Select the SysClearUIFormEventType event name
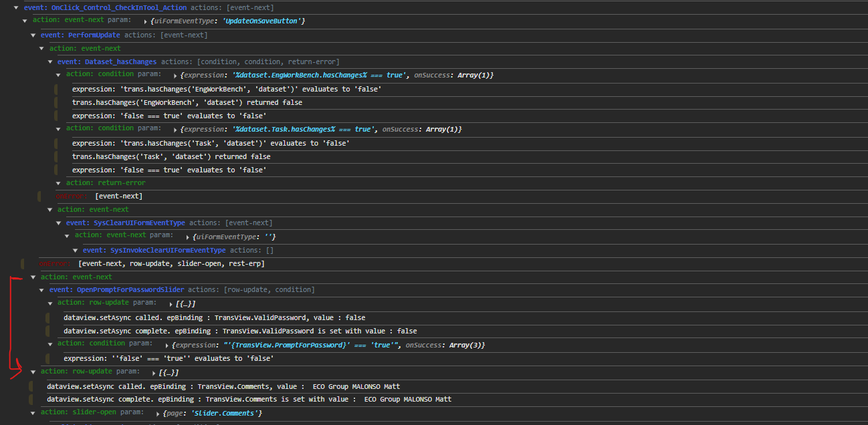The width and height of the screenshot is (868, 425). [139, 223]
